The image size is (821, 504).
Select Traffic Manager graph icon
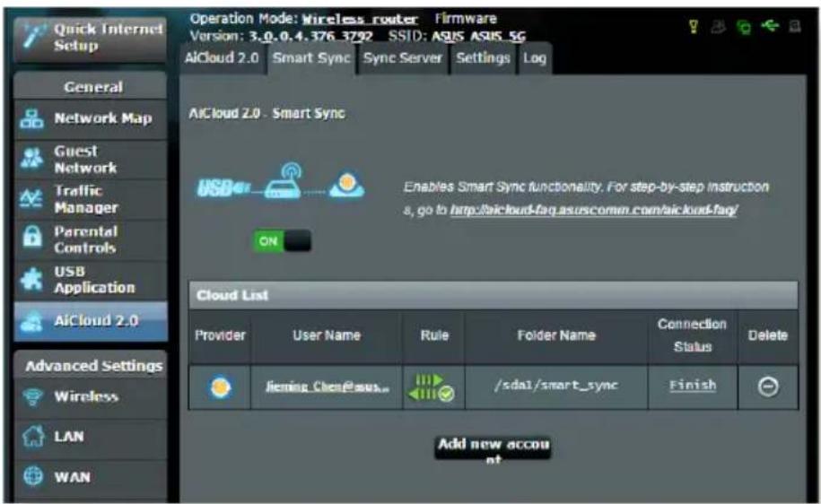31,199
